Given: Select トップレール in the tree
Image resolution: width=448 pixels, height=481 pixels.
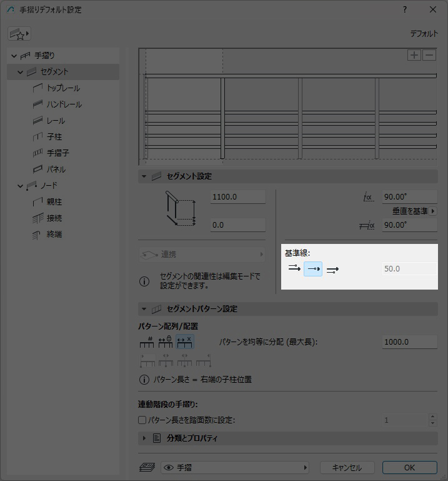Looking at the screenshot, I should [x=63, y=88].
